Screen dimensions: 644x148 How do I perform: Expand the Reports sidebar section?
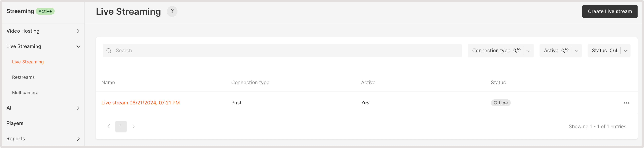tap(78, 139)
